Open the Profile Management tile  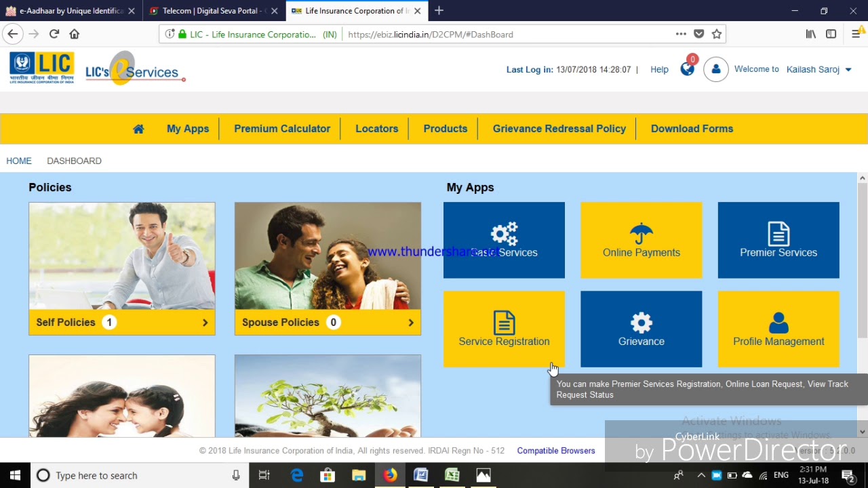[778, 329]
